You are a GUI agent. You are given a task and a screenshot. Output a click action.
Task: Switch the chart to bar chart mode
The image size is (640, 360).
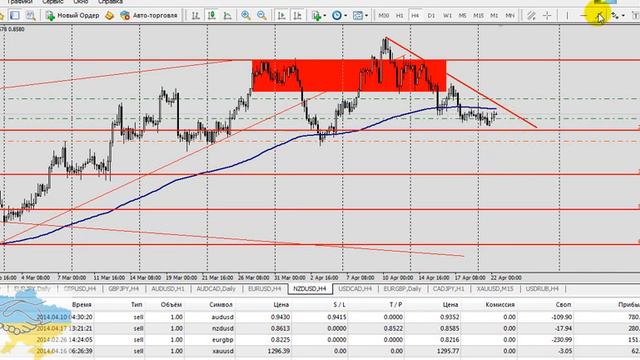[x=196, y=16]
